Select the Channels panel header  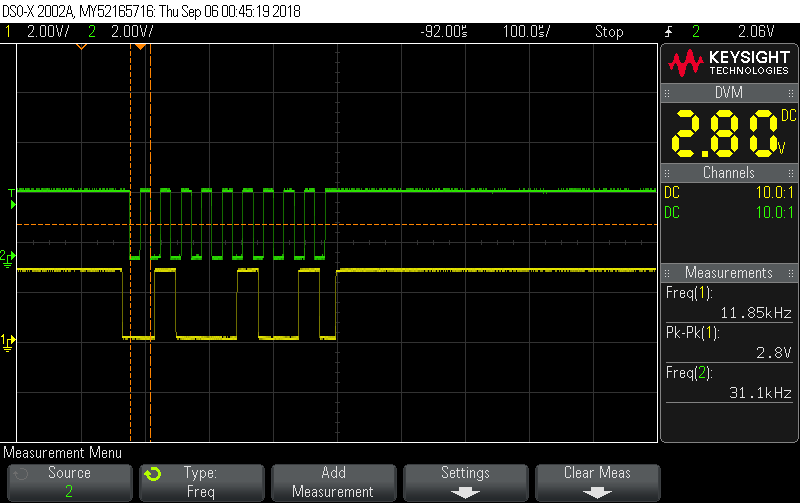pyautogui.click(x=729, y=173)
